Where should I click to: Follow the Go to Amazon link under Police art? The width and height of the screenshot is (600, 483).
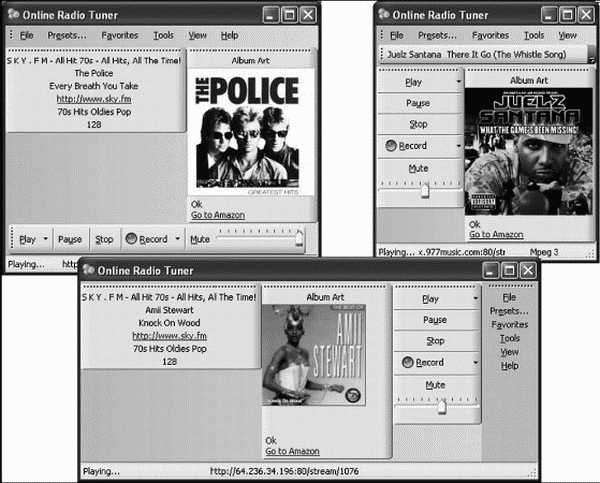pyautogui.click(x=218, y=215)
